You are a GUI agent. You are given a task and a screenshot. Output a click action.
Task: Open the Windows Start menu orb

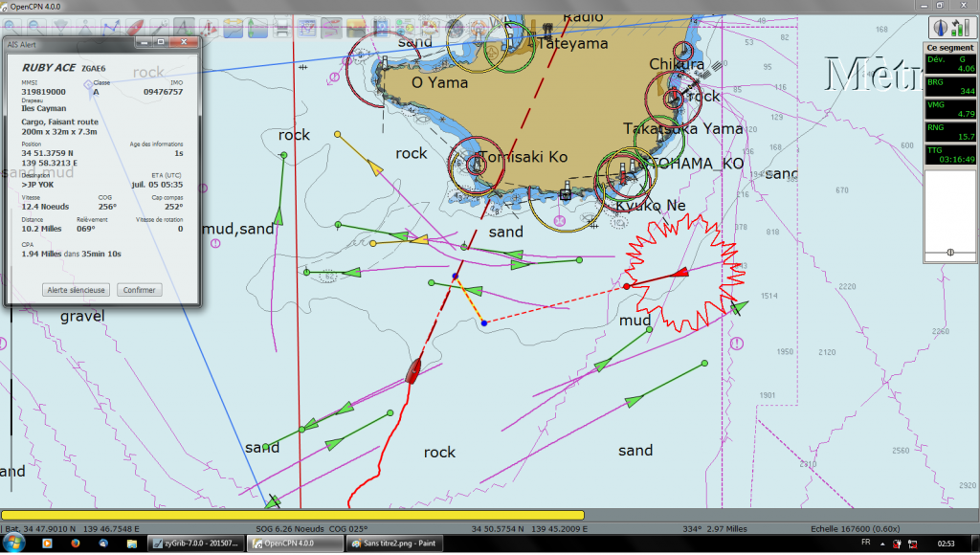click(x=13, y=544)
